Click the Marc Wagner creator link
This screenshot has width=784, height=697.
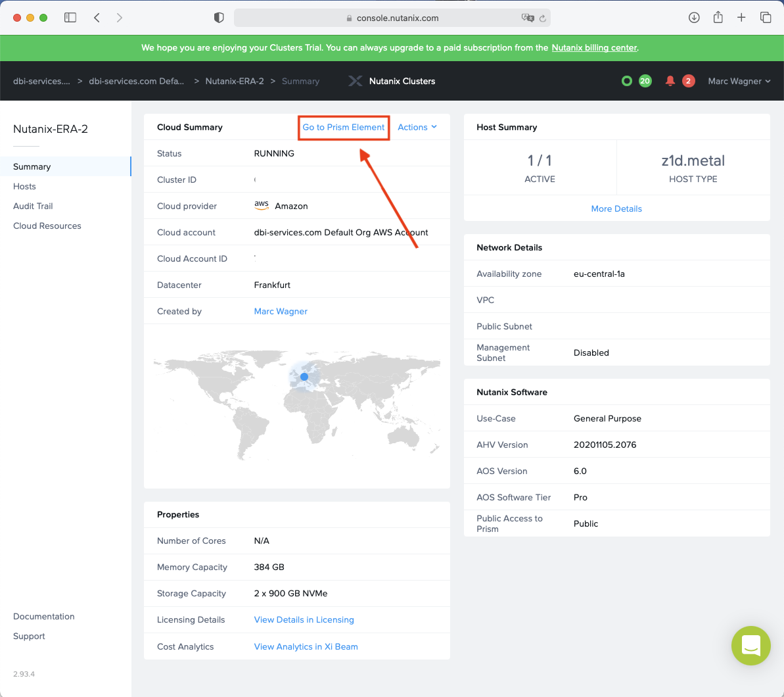coord(281,311)
